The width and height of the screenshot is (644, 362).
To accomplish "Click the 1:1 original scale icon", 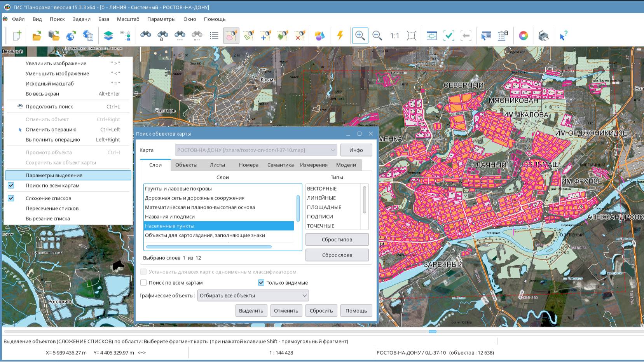I will click(x=394, y=36).
